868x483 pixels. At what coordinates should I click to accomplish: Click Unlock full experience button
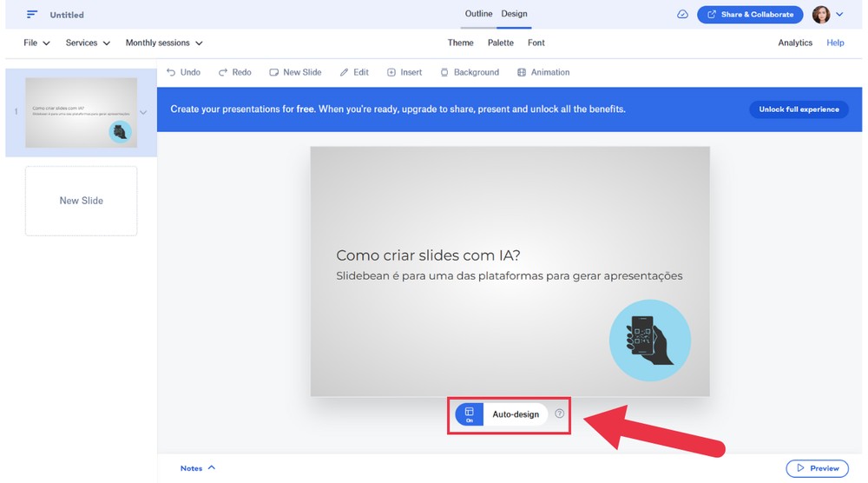(x=799, y=109)
